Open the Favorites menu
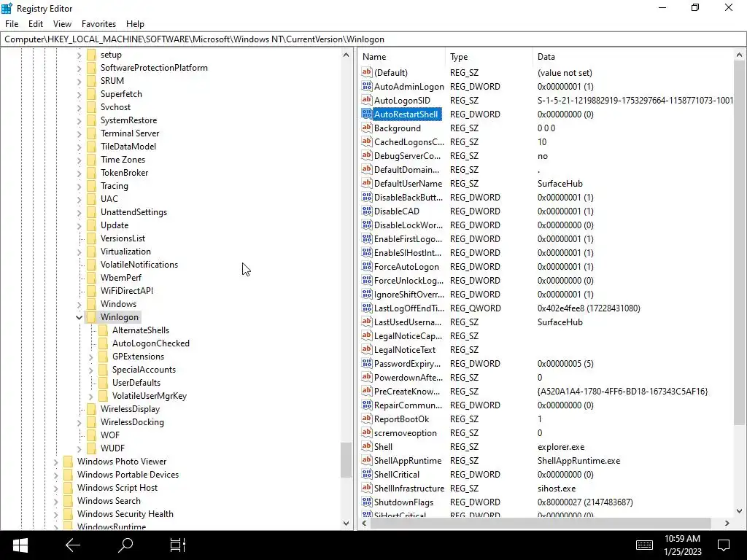The height and width of the screenshot is (560, 747). click(x=98, y=24)
